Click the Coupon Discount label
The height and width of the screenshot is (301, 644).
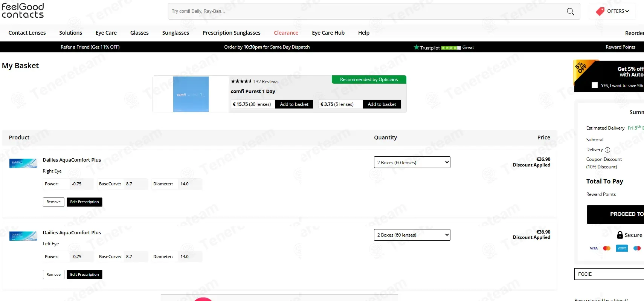click(x=604, y=159)
